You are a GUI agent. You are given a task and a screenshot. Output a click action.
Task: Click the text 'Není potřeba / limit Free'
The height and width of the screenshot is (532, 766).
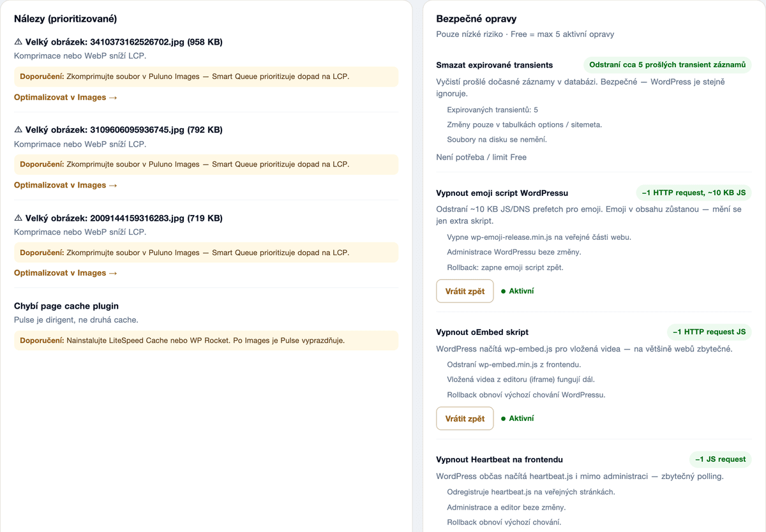[481, 157]
